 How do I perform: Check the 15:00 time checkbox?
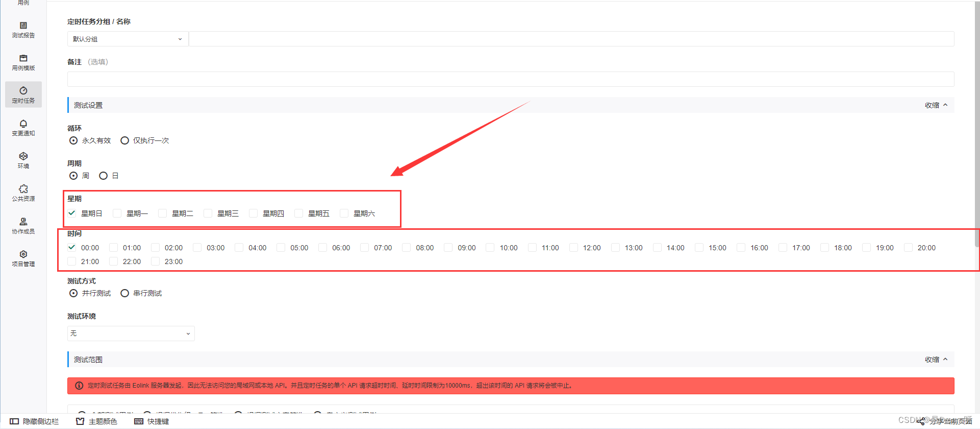[x=699, y=247]
